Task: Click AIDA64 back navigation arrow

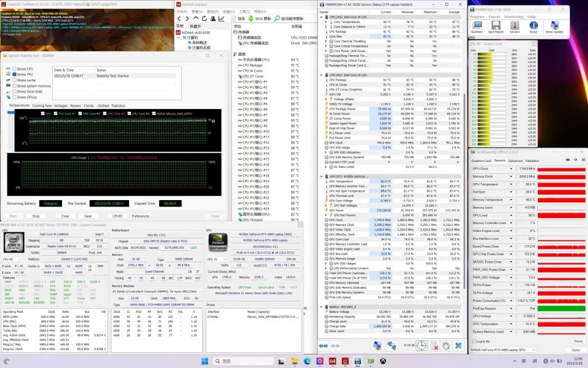Action: [179, 19]
